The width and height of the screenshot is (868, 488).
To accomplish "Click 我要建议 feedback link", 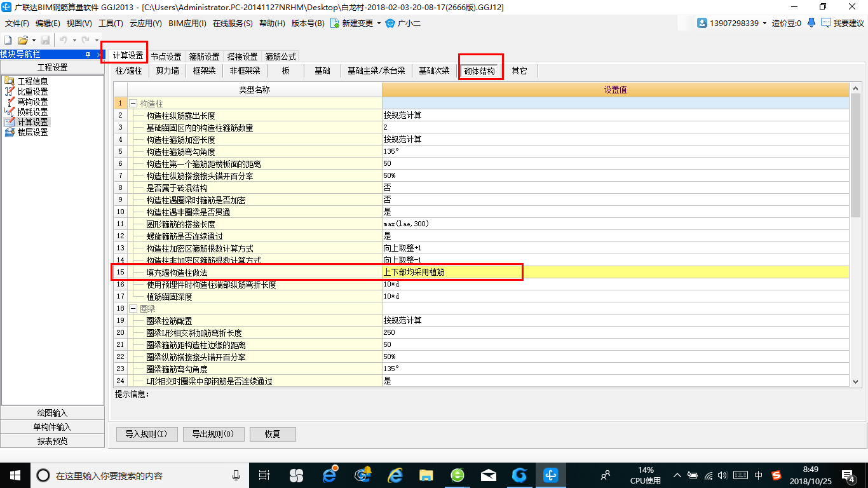I will pos(843,23).
